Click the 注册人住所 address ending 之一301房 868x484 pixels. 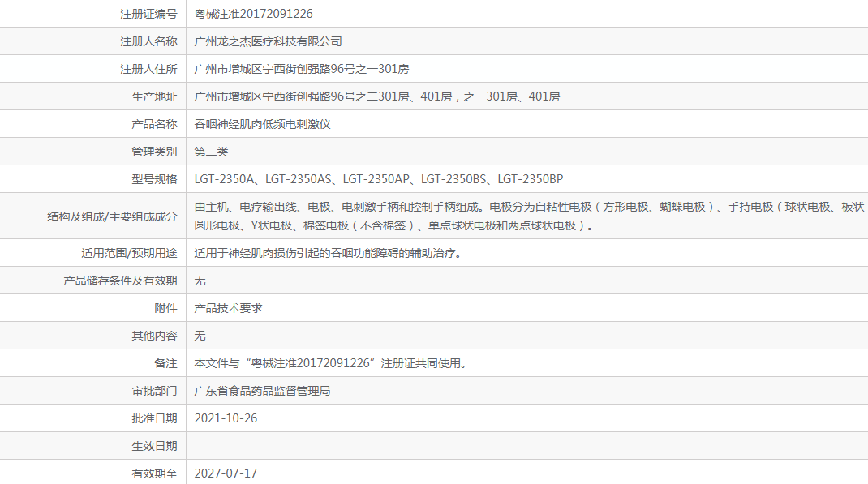tap(302, 69)
